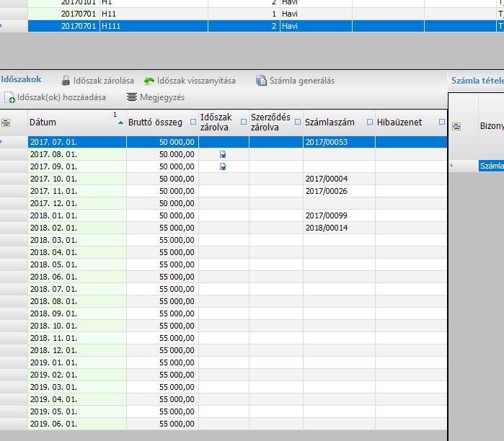This screenshot has height=441, width=504.
Task: Click the locked-period icon in the 2017. 08. 01. row
Action: [223, 154]
